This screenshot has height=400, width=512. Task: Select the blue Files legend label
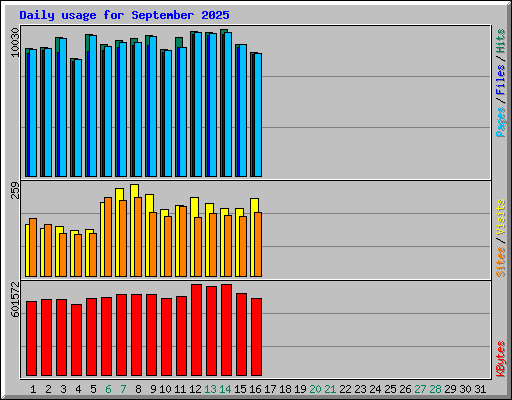500,80
